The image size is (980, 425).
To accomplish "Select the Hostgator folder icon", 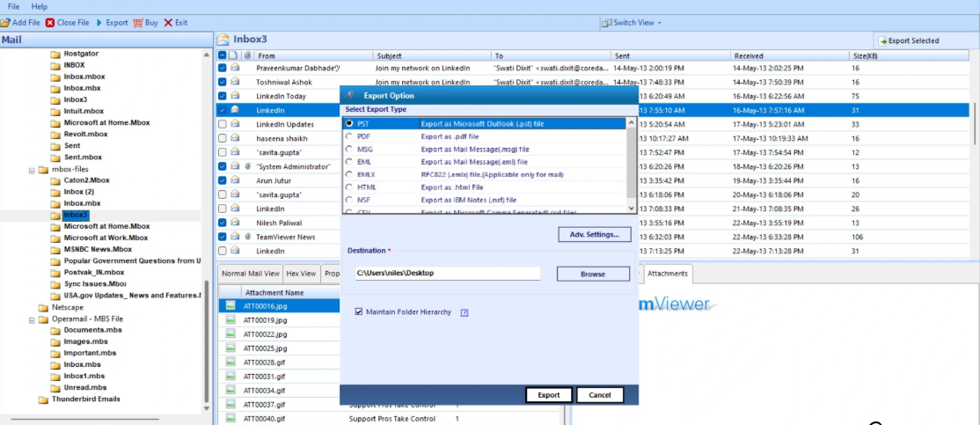I will pos(55,54).
